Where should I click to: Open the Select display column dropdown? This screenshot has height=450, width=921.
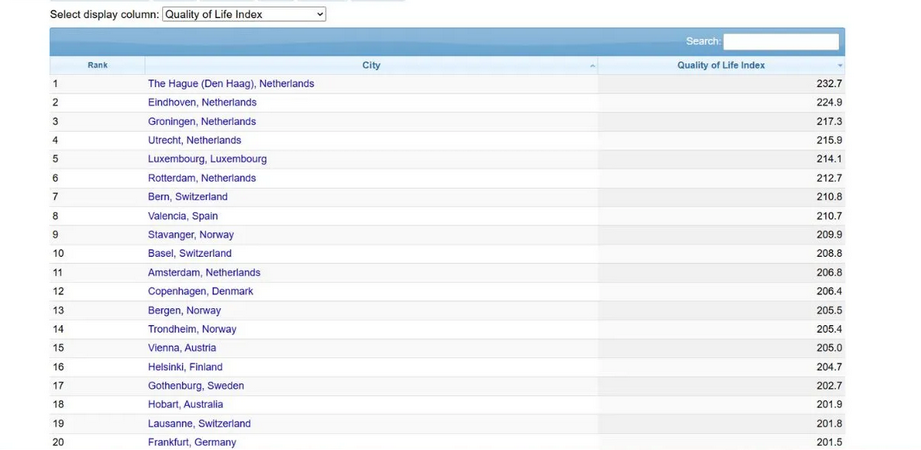244,14
